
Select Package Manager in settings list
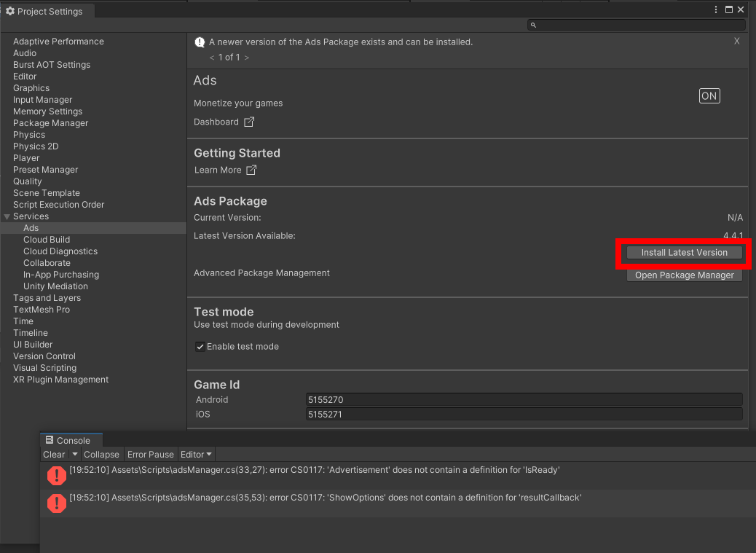(x=51, y=123)
